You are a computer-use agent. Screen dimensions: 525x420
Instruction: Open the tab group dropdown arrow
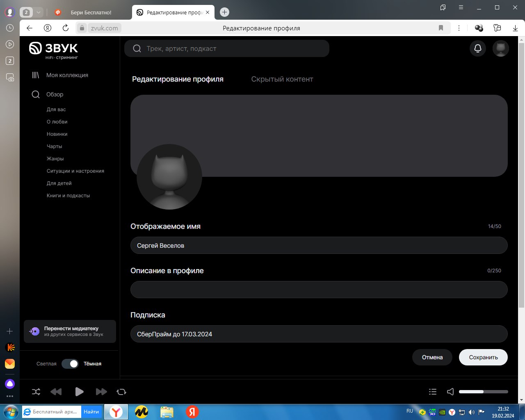pyautogui.click(x=38, y=12)
